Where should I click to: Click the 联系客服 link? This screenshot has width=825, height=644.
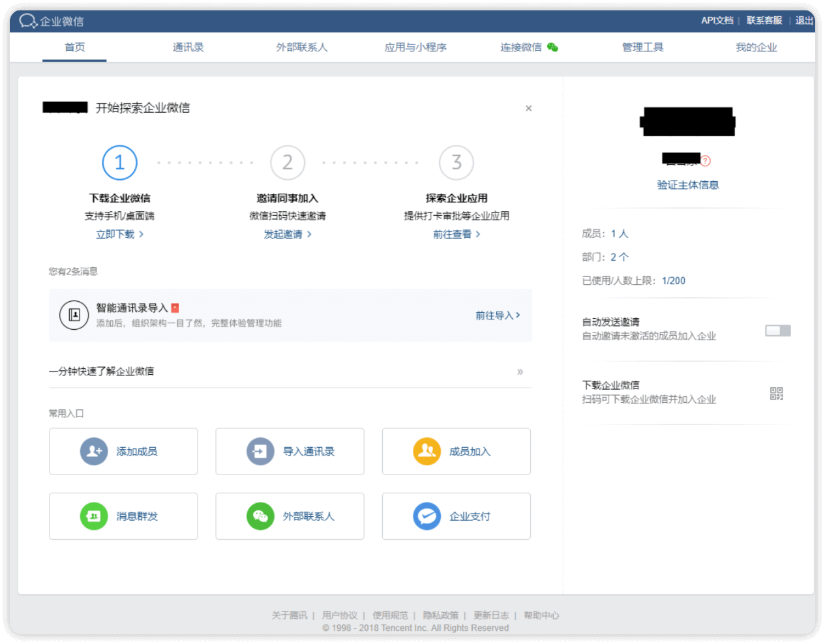764,20
